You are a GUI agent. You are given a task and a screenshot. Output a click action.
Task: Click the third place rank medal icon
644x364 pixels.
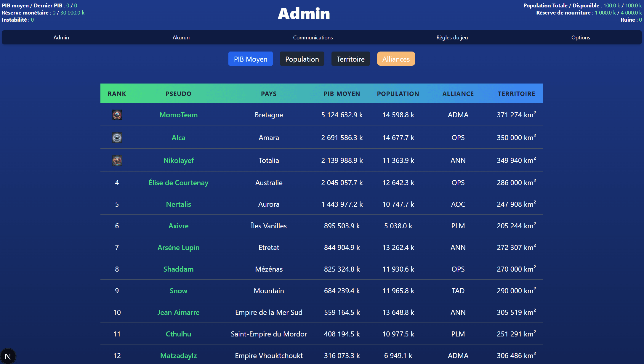click(x=117, y=161)
